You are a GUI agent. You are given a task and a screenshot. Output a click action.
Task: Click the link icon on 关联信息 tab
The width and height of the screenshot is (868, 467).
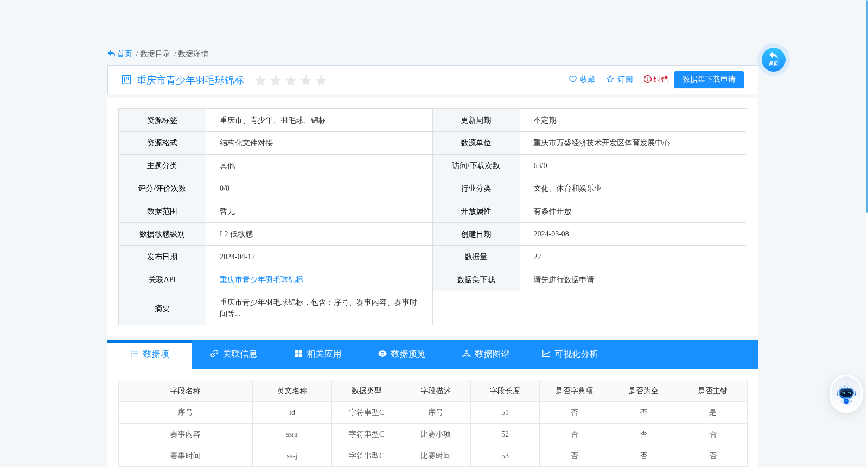point(214,354)
